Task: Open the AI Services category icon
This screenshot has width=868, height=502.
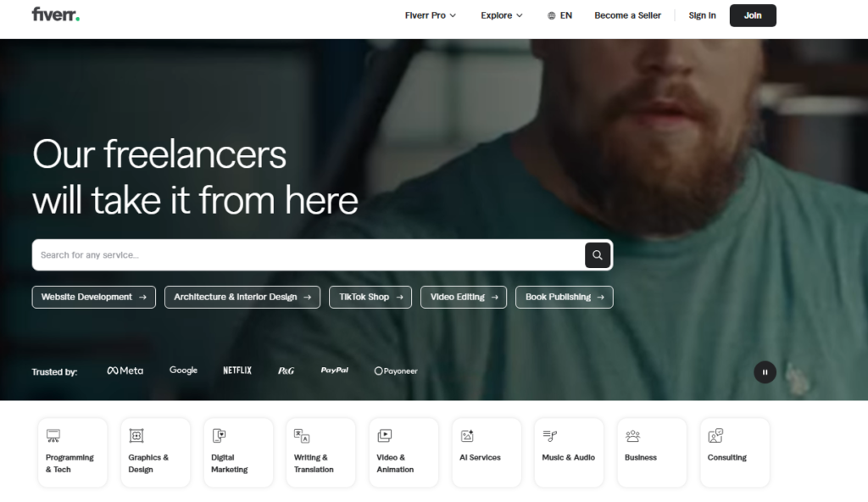Action: [467, 436]
